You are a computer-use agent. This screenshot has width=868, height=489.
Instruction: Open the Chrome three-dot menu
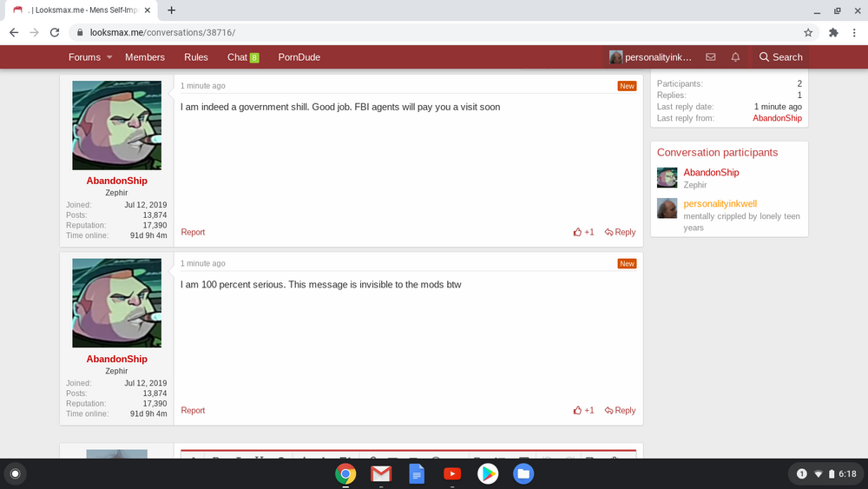click(855, 32)
